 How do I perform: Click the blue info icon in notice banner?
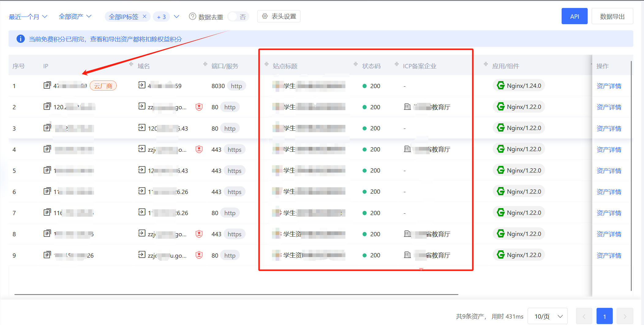pos(21,39)
